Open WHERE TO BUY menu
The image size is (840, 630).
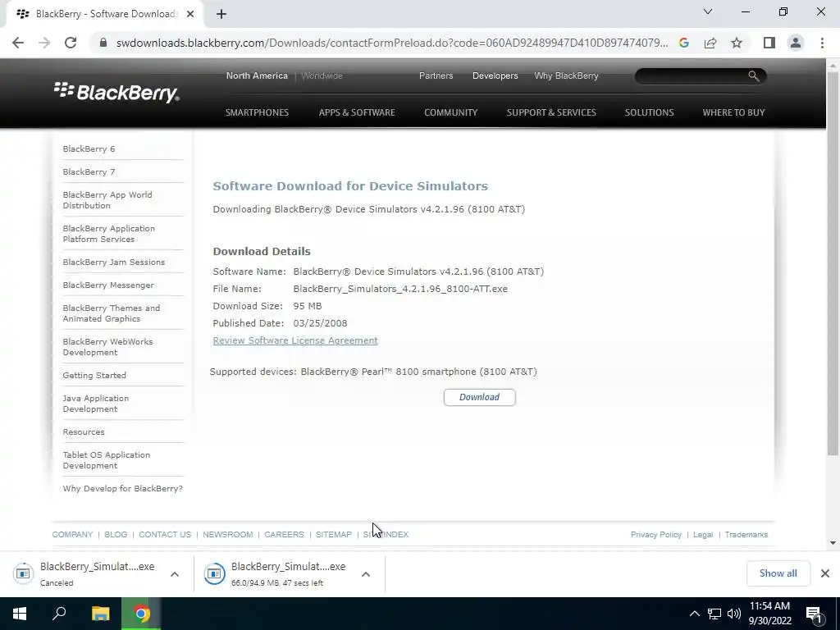tap(733, 112)
